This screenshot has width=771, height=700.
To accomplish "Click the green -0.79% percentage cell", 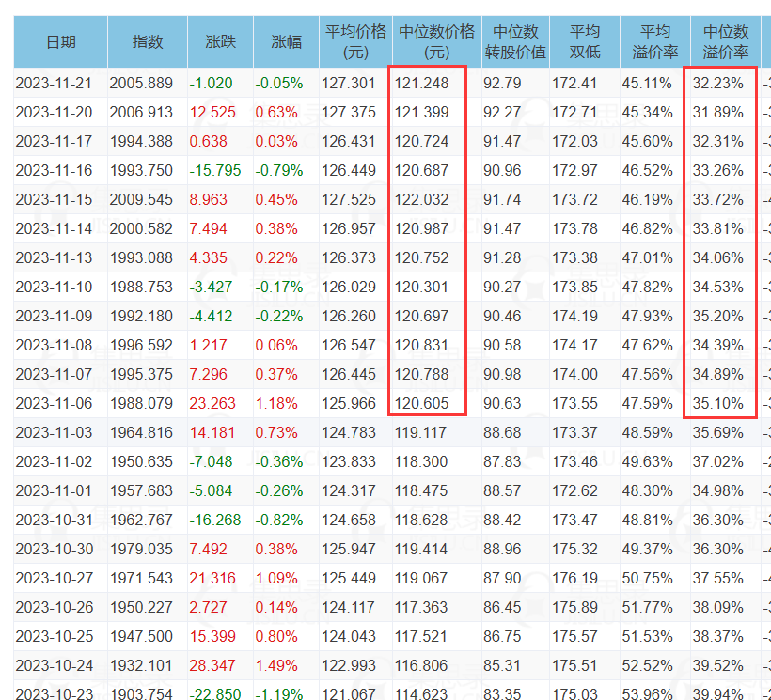I will click(x=279, y=170).
